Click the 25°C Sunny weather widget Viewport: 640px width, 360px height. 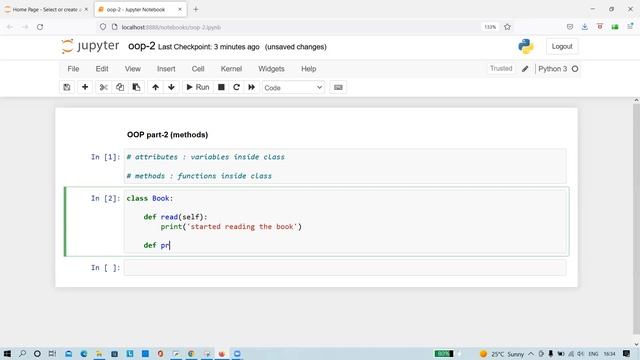pos(502,354)
